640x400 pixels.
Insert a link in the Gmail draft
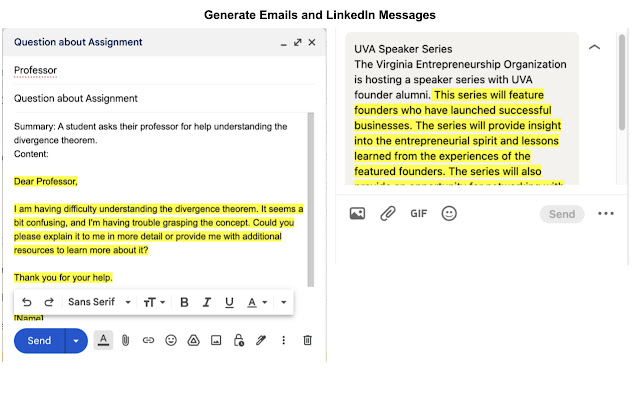click(148, 340)
